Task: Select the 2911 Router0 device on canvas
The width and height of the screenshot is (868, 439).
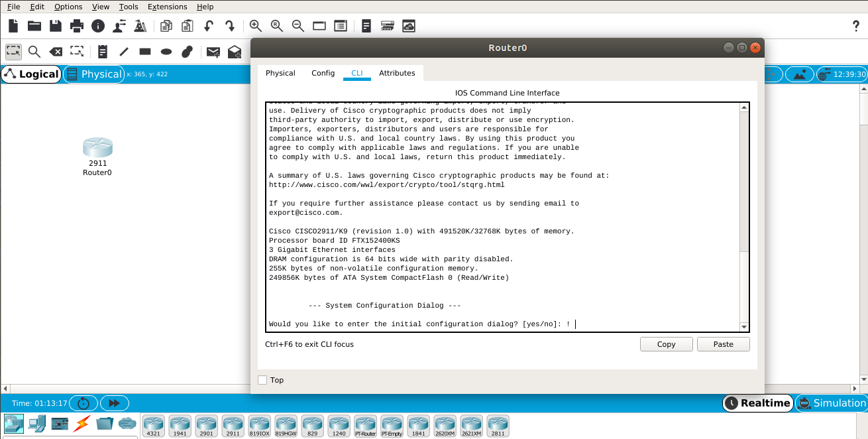Action: (97, 157)
